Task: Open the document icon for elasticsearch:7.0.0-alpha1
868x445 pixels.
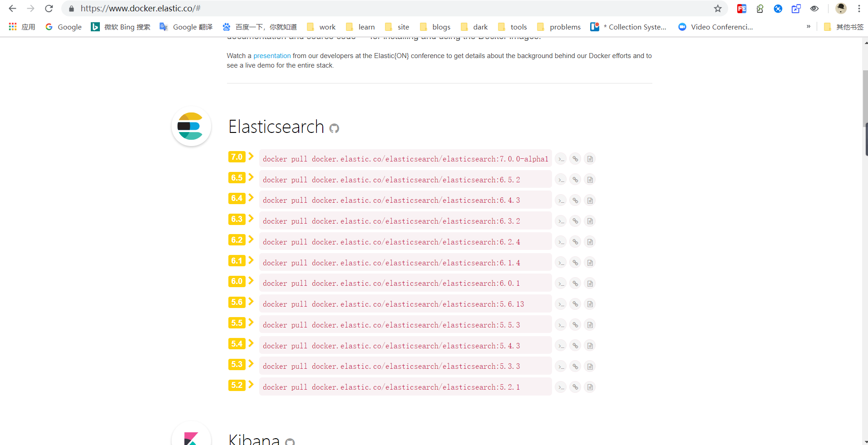Action: point(590,159)
